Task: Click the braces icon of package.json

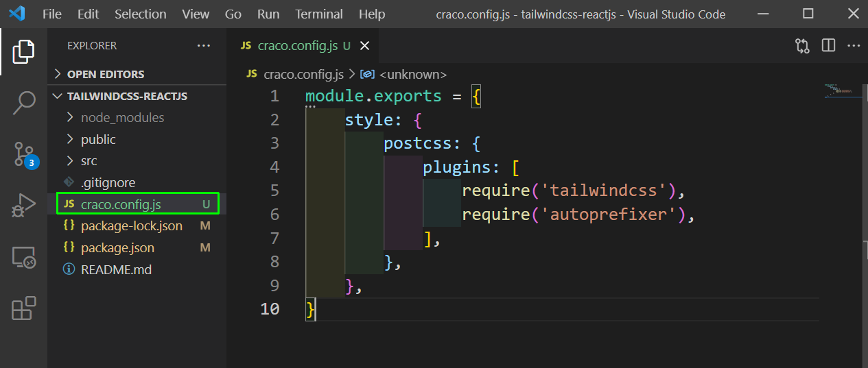Action: 69,247
